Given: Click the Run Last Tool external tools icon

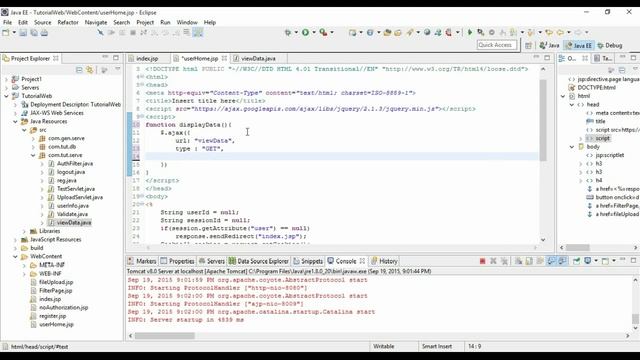Looking at the screenshot, I should click(323, 32).
